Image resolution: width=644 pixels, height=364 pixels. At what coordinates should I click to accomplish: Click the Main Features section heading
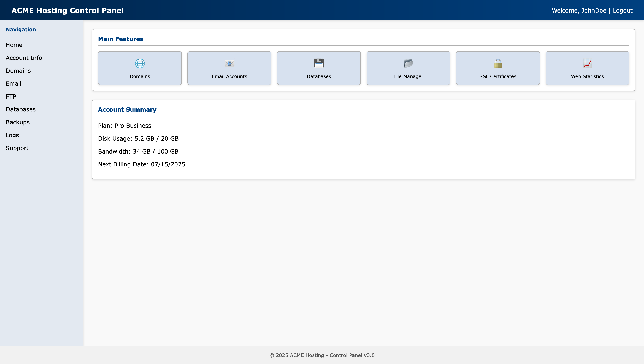(121, 39)
